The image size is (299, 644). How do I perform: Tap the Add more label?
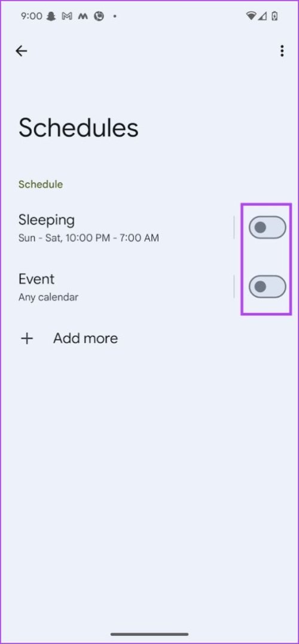coord(86,338)
